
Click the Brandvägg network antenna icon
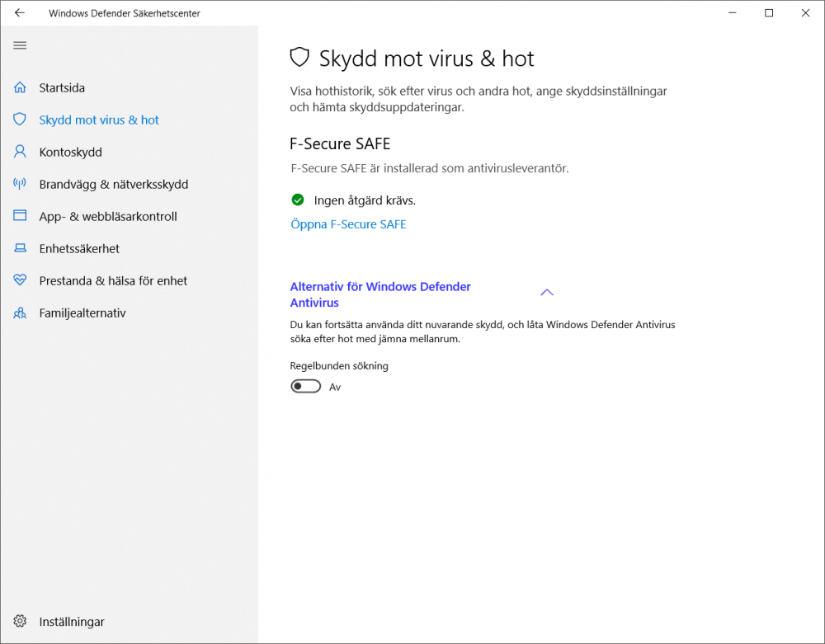tap(21, 184)
